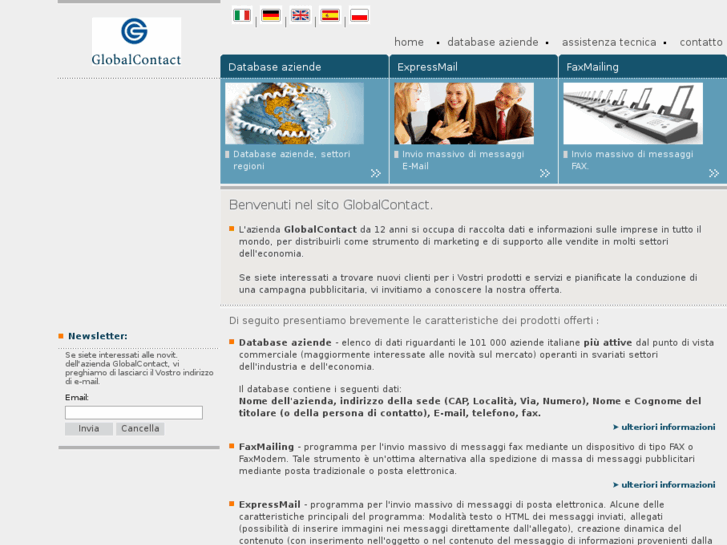Clear newsletter form with Cancella button

140,429
